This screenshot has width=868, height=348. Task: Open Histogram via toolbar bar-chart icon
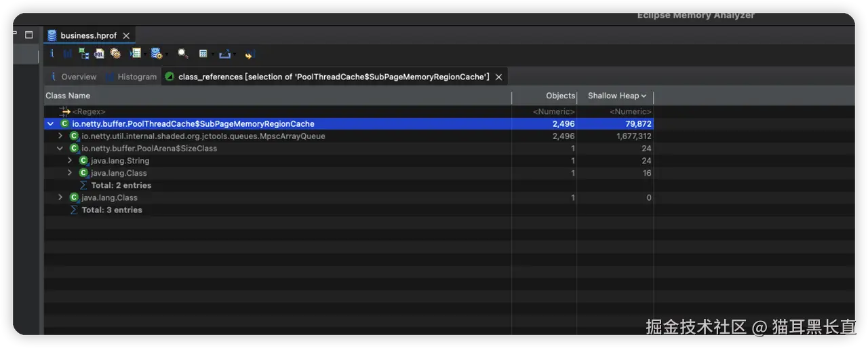[x=68, y=54]
